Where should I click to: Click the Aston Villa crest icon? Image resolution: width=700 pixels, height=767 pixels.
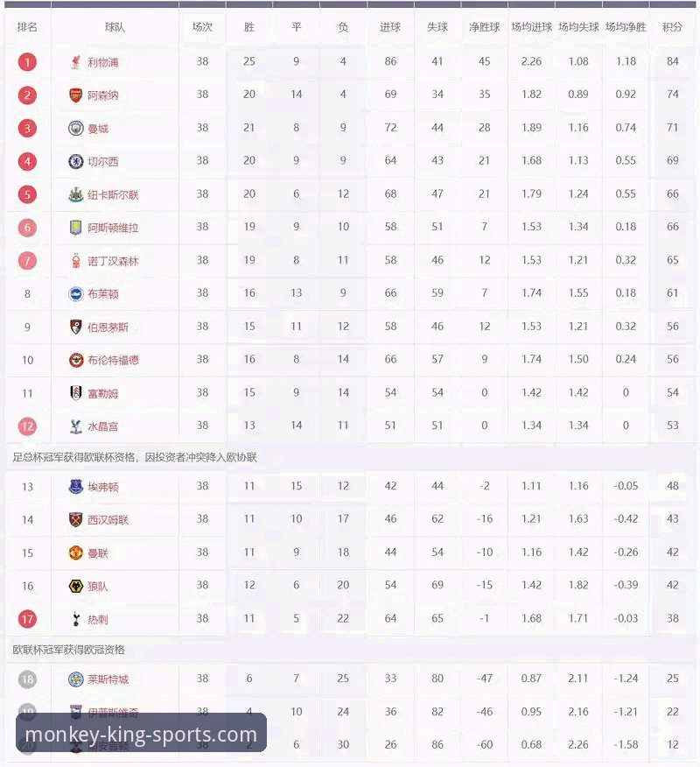(x=76, y=228)
